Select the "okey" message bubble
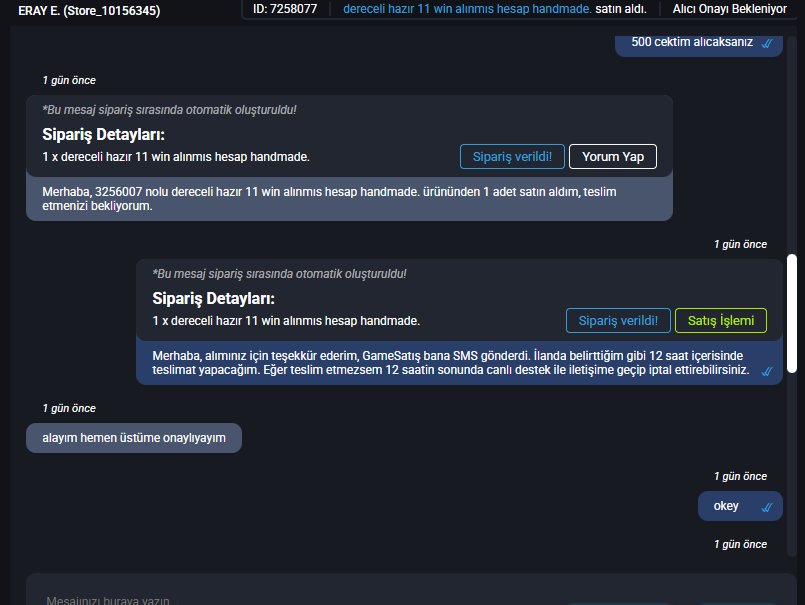Viewport: 805px width, 605px height. click(740, 506)
